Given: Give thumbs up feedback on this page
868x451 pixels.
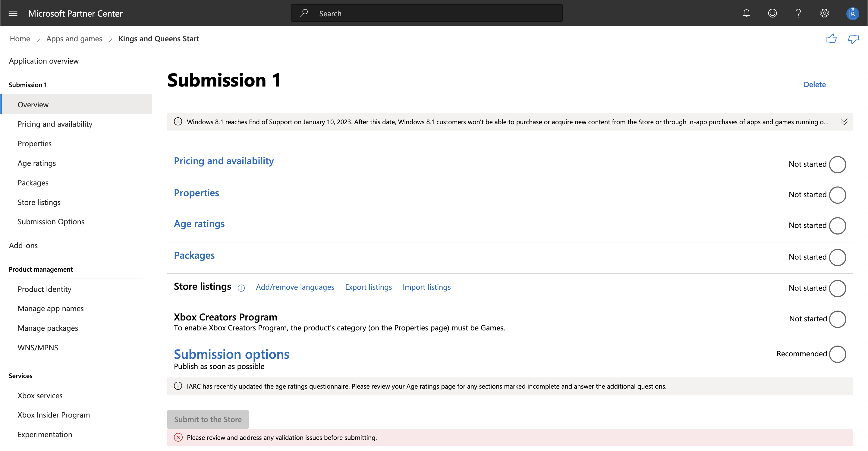Looking at the screenshot, I should click(x=832, y=39).
